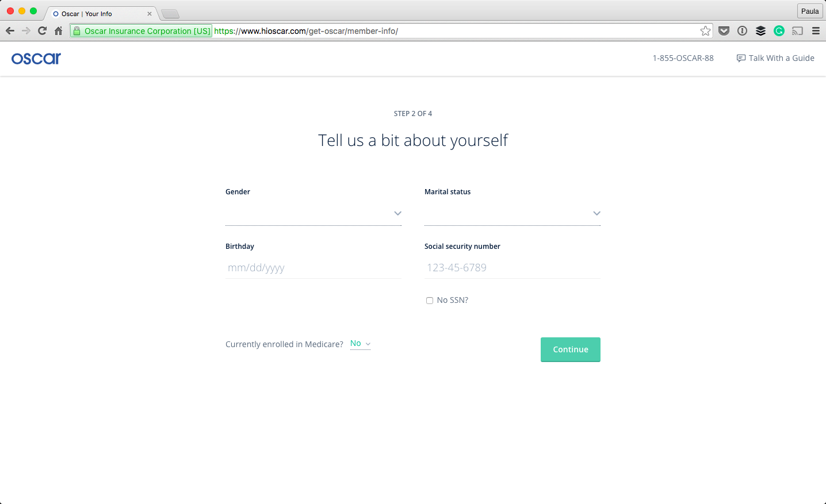This screenshot has width=826, height=504.
Task: Open the Paula profile button
Action: click(x=810, y=11)
